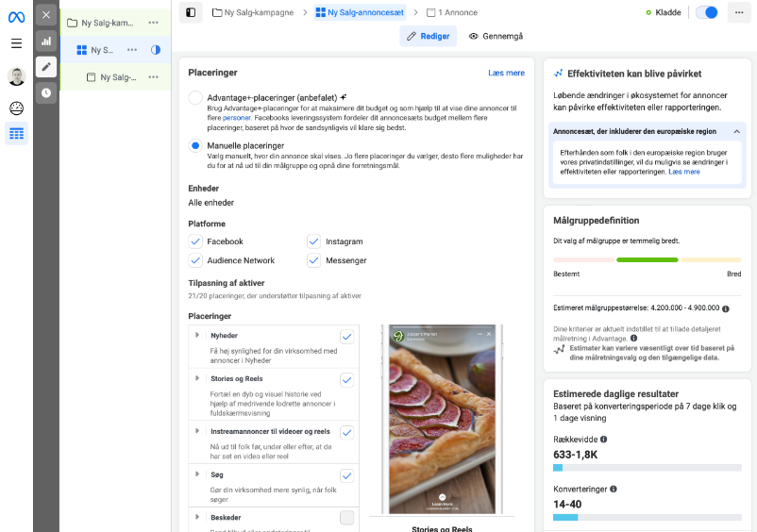Click the Advantage+ sparkle icon
The image size is (757, 532).
344,97
